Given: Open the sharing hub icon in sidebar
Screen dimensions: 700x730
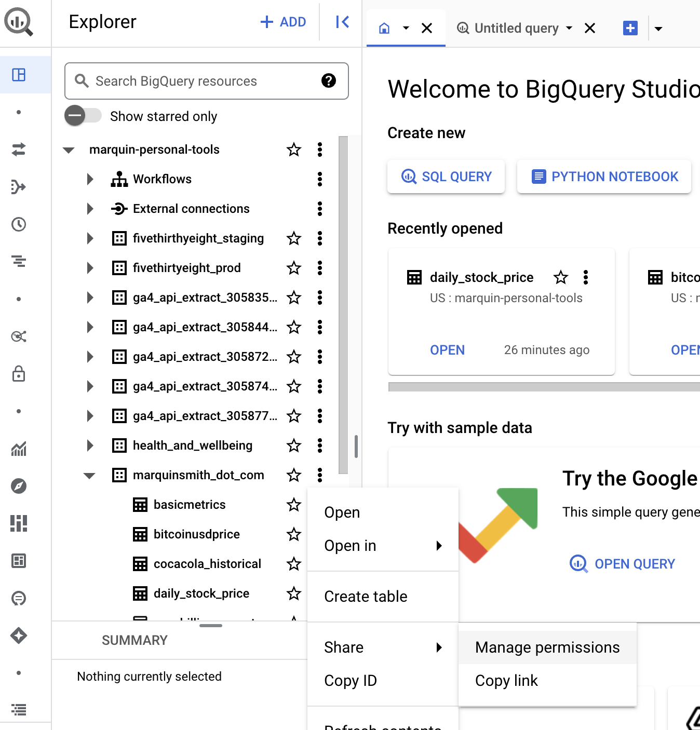Looking at the screenshot, I should (19, 336).
